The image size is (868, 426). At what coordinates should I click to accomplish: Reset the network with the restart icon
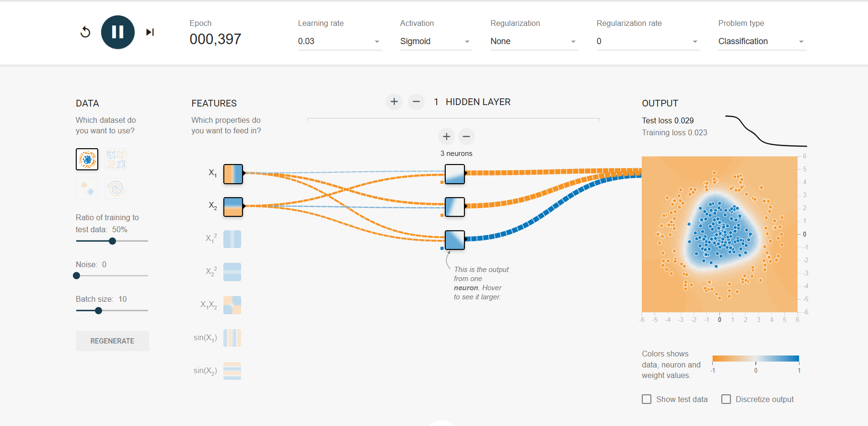85,32
